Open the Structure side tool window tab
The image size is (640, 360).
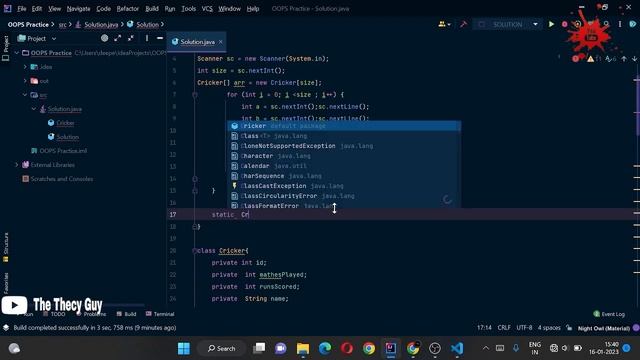[6, 247]
